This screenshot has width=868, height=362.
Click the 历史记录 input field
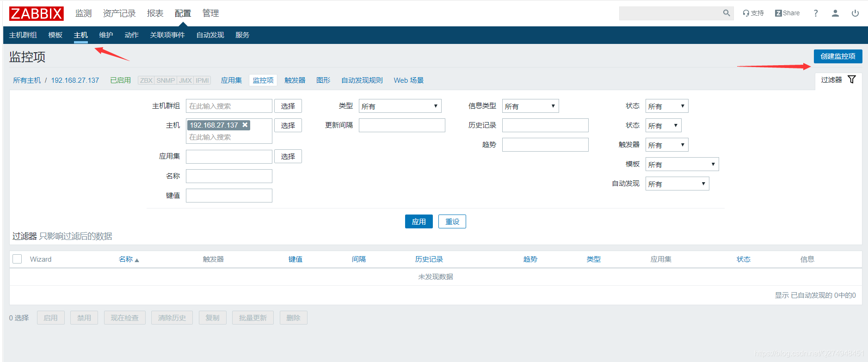pyautogui.click(x=545, y=125)
